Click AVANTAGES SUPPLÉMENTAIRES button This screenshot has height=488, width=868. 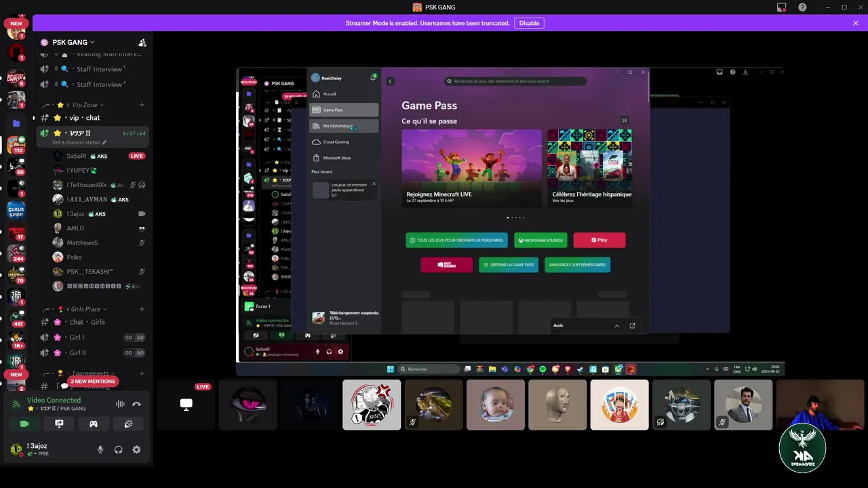coord(577,264)
